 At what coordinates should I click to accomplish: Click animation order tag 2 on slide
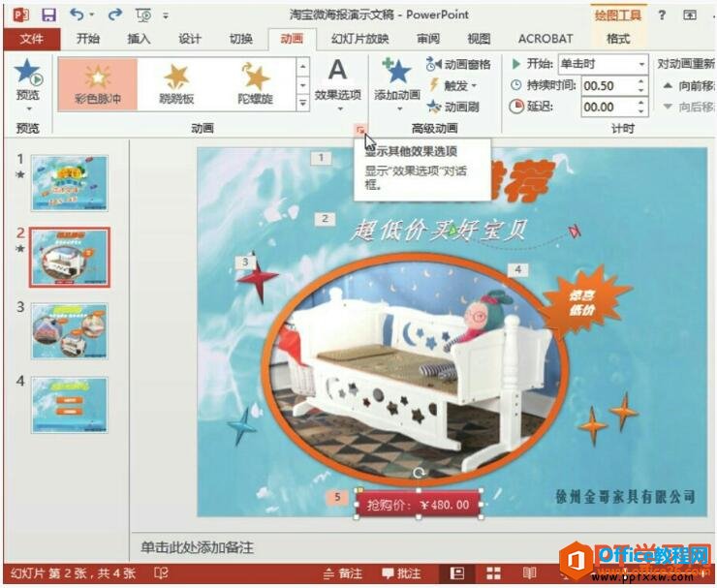[325, 219]
